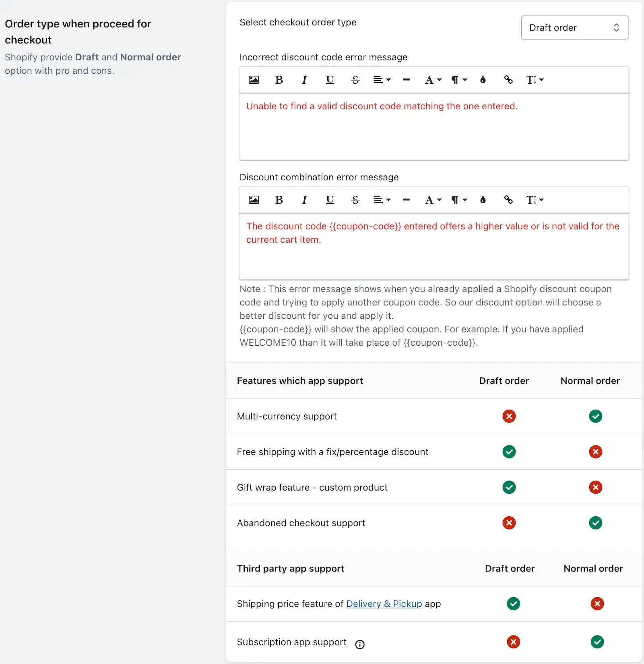Open Paragraph Format dropdown in incorrect discount editor
644x664 pixels.
pyautogui.click(x=459, y=80)
